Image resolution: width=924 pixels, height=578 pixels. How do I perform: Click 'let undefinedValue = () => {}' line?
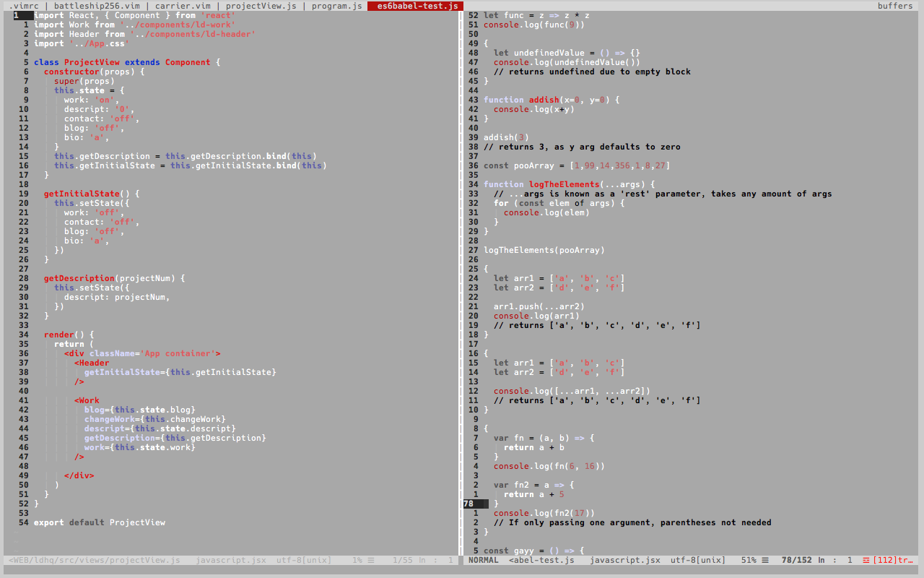click(x=567, y=53)
